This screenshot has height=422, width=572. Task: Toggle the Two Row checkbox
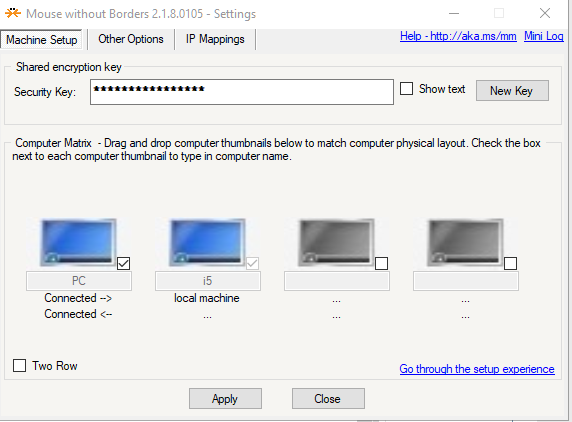click(x=19, y=365)
